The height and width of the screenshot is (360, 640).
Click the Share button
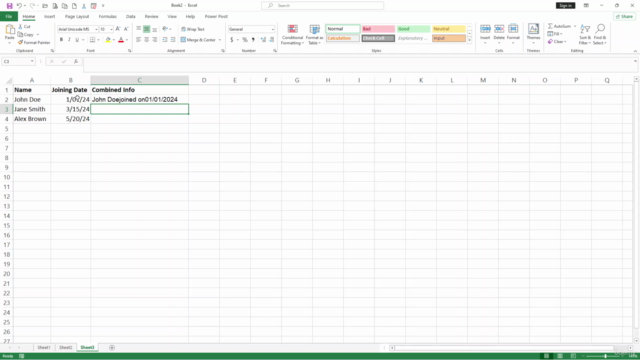(624, 16)
